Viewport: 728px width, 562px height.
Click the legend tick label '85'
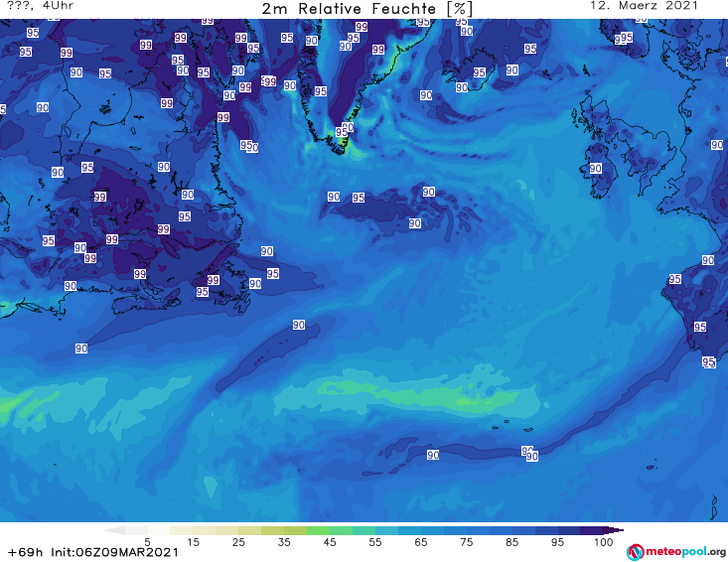click(511, 542)
